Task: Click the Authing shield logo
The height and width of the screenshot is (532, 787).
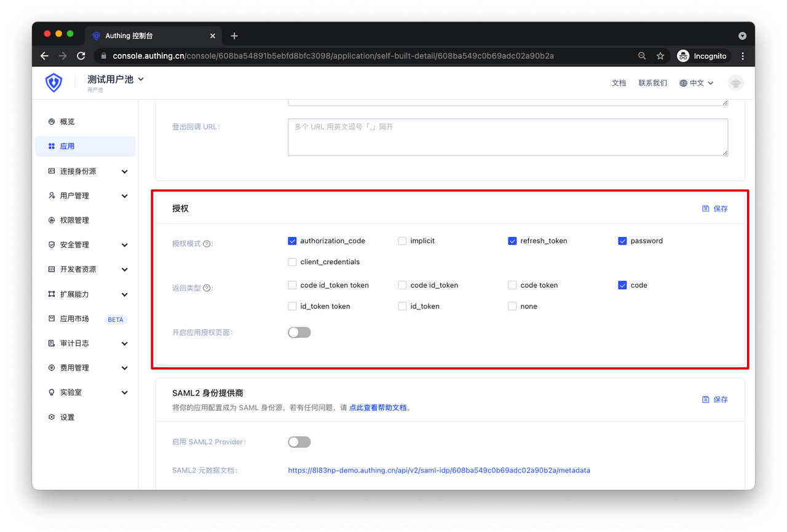Action: click(54, 83)
